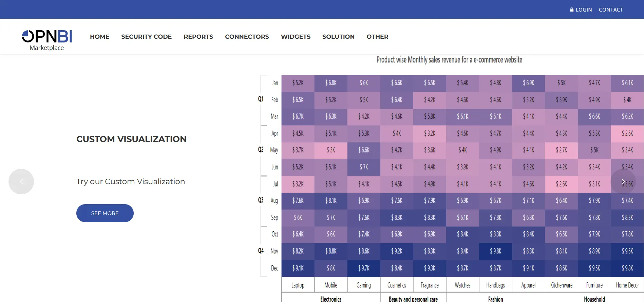Open the HOME menu item
Image resolution: width=644 pixels, height=302 pixels.
[100, 37]
